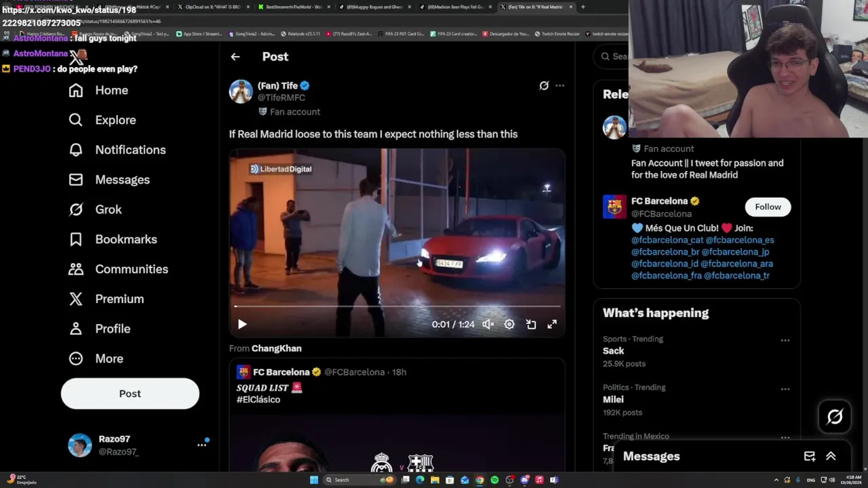Go back with the arrow beside Post
The width and height of the screenshot is (868, 488).
pos(235,57)
